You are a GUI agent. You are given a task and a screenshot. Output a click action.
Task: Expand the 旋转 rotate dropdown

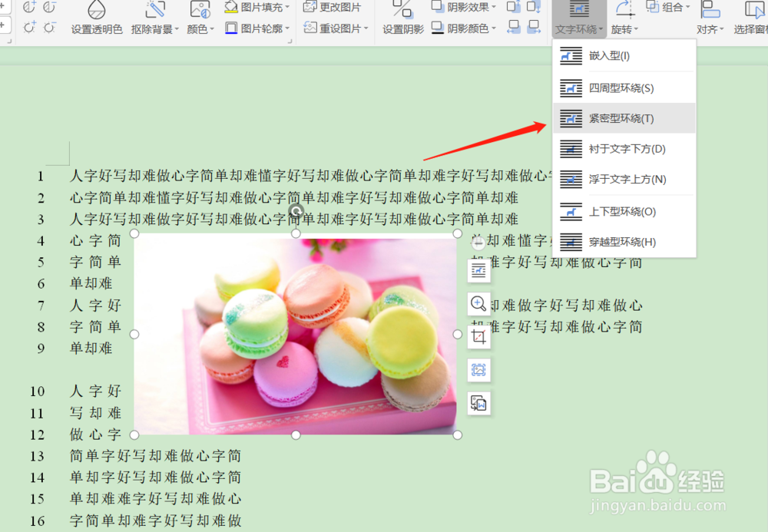[x=624, y=28]
